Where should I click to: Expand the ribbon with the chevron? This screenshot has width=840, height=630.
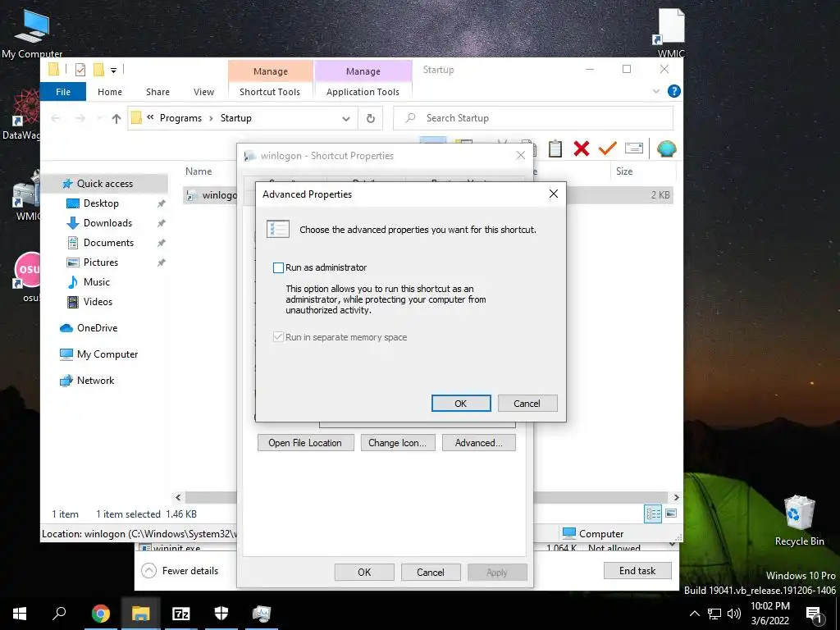coord(655,92)
